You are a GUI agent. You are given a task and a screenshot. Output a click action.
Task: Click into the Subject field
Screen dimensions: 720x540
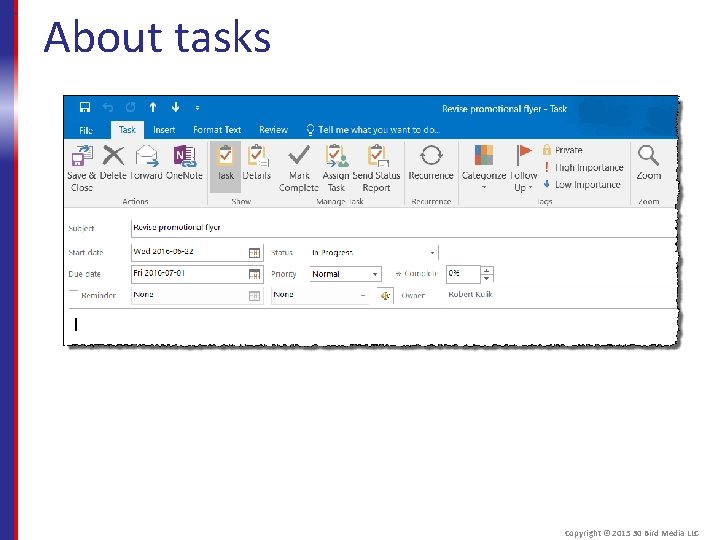pos(404,228)
